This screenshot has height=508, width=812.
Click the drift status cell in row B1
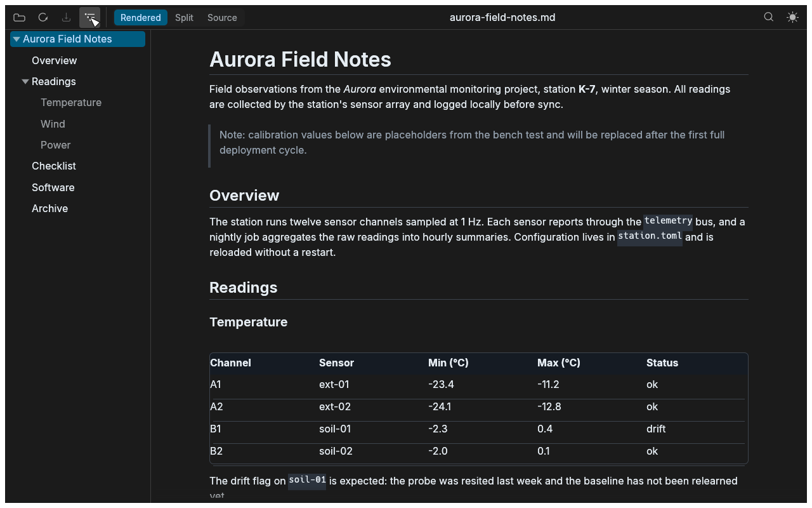[x=656, y=429]
